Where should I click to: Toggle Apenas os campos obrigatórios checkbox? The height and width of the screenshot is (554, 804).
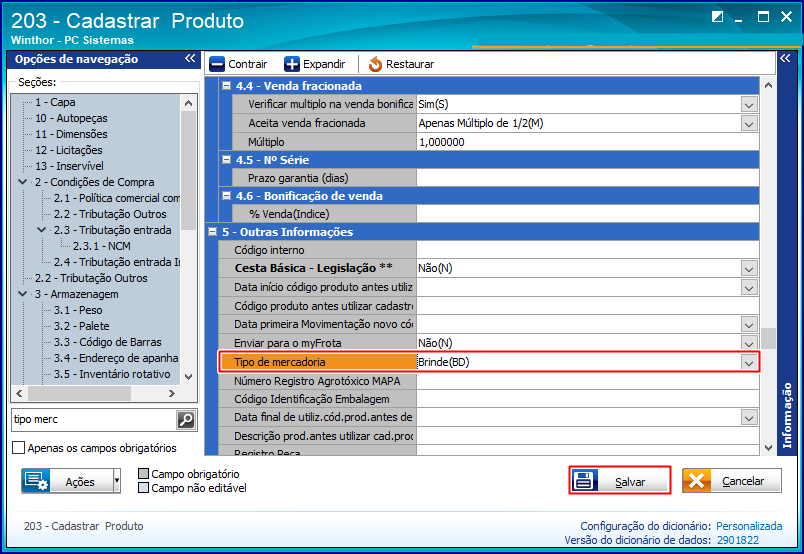[x=18, y=448]
